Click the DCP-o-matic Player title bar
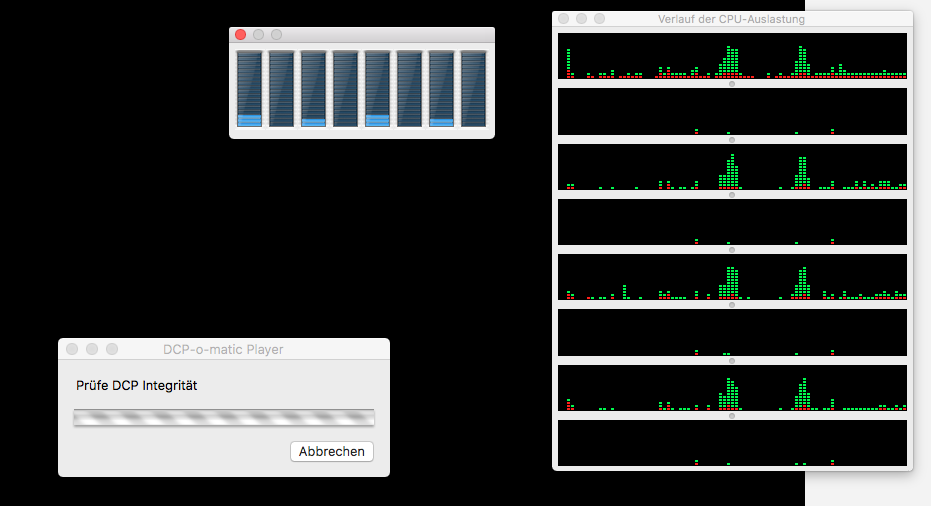The height and width of the screenshot is (506, 931). click(x=223, y=349)
